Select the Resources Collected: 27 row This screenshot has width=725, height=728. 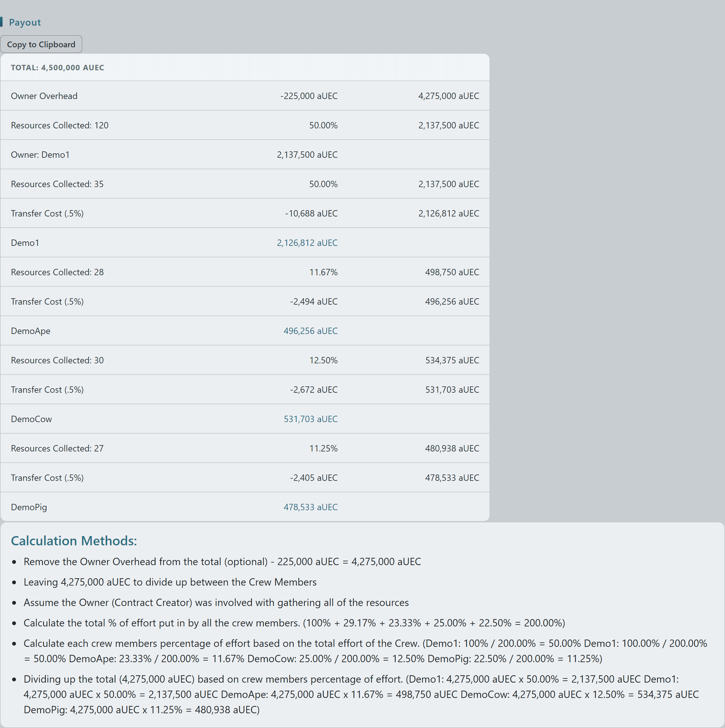[245, 448]
